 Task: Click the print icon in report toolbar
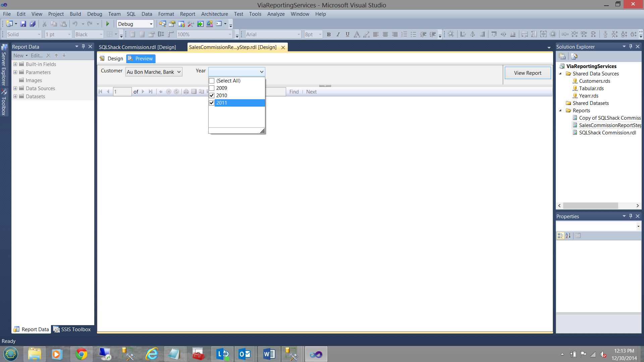coord(186,92)
